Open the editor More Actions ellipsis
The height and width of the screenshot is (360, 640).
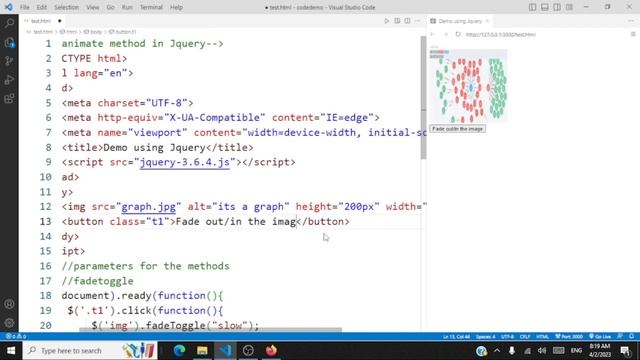(417, 21)
